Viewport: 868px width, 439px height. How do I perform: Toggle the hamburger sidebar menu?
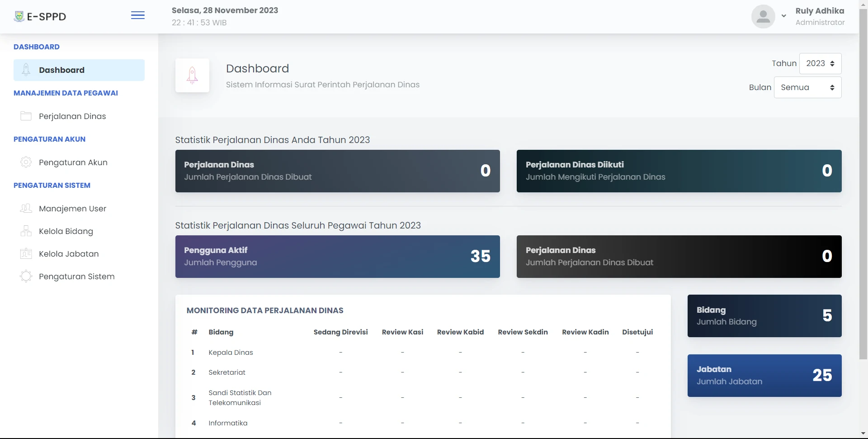click(138, 16)
